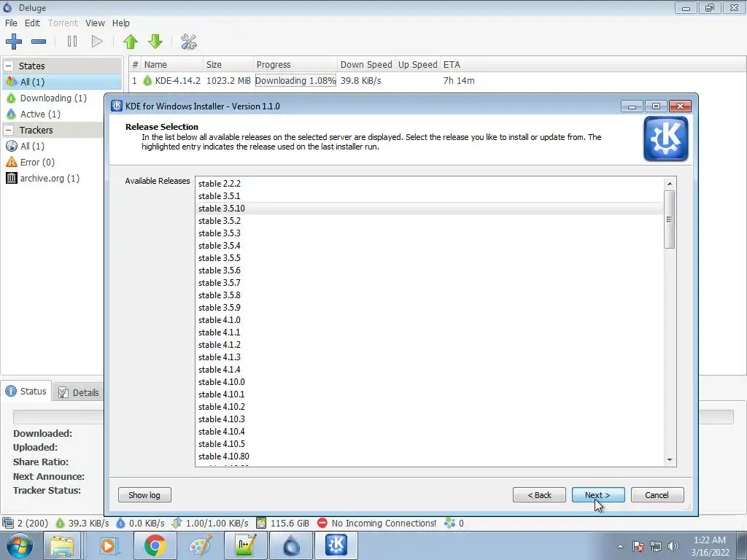This screenshot has height=560, width=747.
Task: Sort torrents by the ETA column header
Action: [x=452, y=64]
